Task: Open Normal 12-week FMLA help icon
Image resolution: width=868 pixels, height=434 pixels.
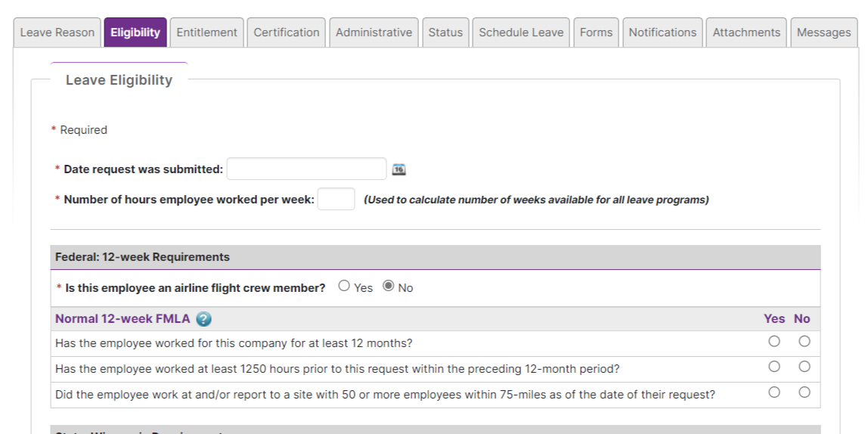Action: point(203,319)
